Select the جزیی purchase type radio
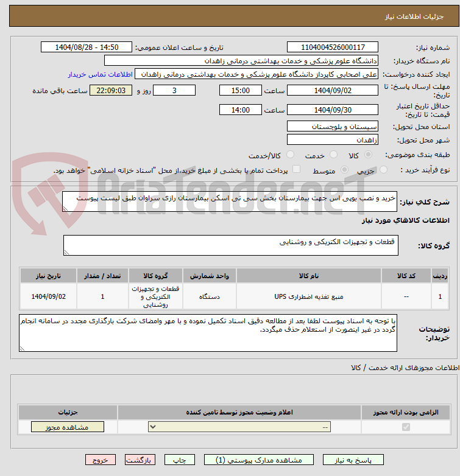Image resolution: width=460 pixels, height=476 pixels. (x=383, y=170)
